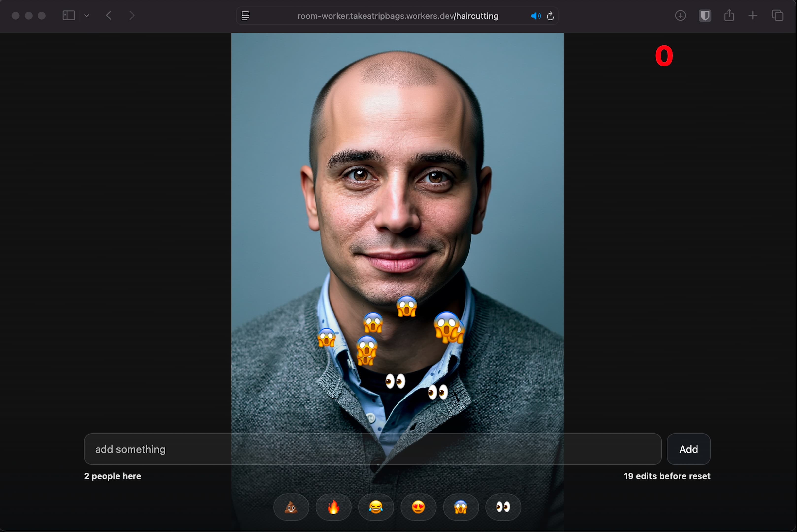Show the tab overview
Screen dimensions: 797x532
pyautogui.click(x=777, y=16)
